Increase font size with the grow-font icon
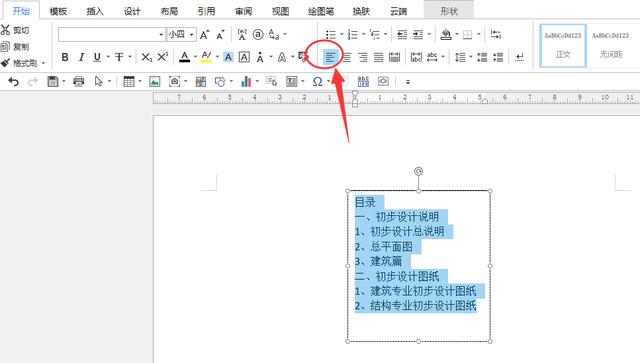Image resolution: width=640 pixels, height=363 pixels. click(x=204, y=35)
